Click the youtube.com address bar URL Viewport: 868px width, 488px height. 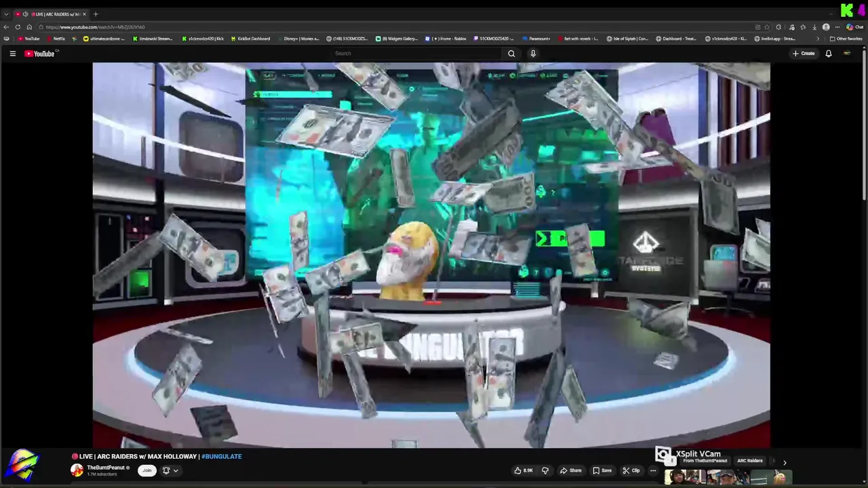click(x=95, y=27)
